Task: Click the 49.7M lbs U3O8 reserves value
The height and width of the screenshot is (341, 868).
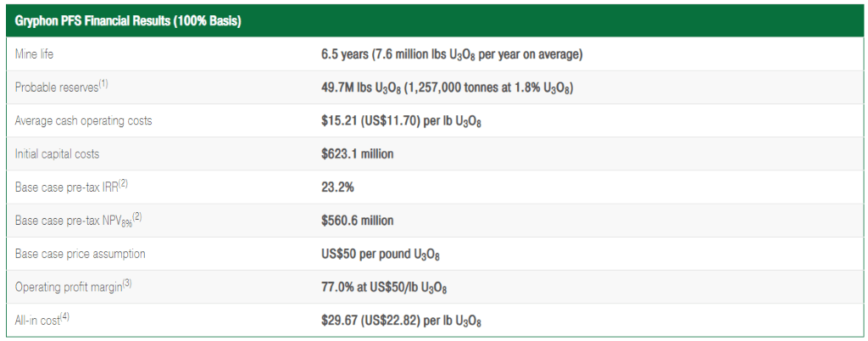Action: pyautogui.click(x=447, y=88)
